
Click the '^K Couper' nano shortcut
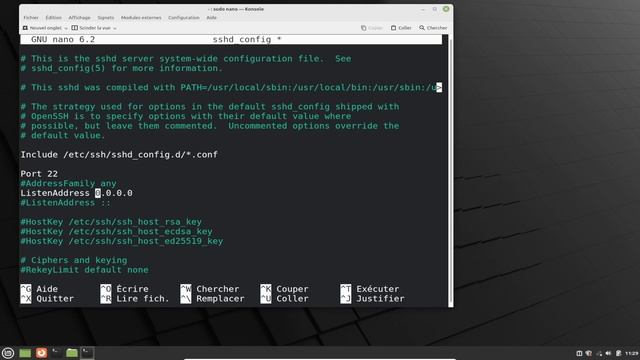[x=284, y=289]
